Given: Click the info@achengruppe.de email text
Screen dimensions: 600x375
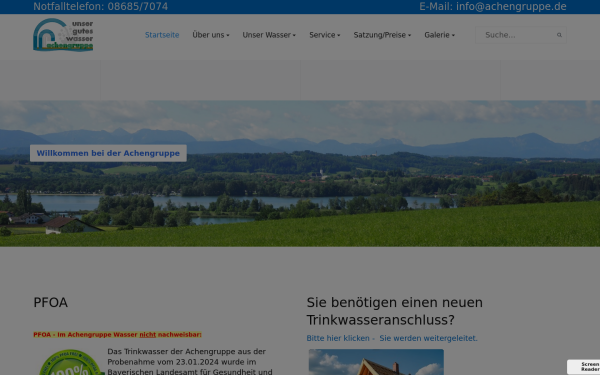Looking at the screenshot, I should 511,7.
